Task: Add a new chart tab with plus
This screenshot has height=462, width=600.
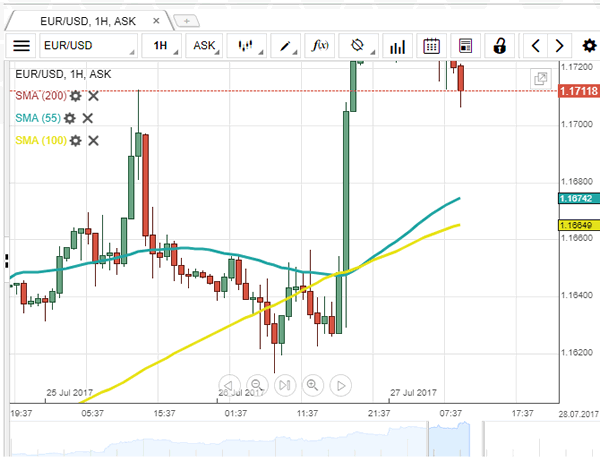Action: coord(186,21)
